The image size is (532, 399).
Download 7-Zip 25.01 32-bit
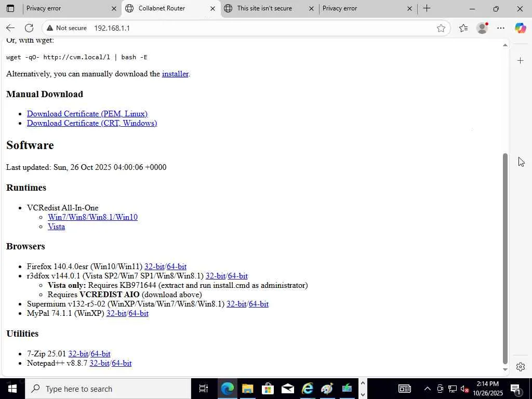pos(78,354)
